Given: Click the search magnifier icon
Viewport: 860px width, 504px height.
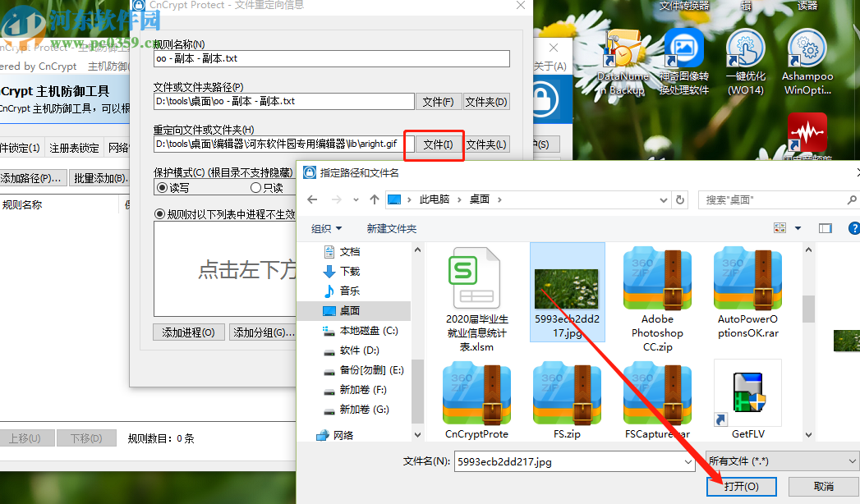Looking at the screenshot, I should (x=852, y=200).
